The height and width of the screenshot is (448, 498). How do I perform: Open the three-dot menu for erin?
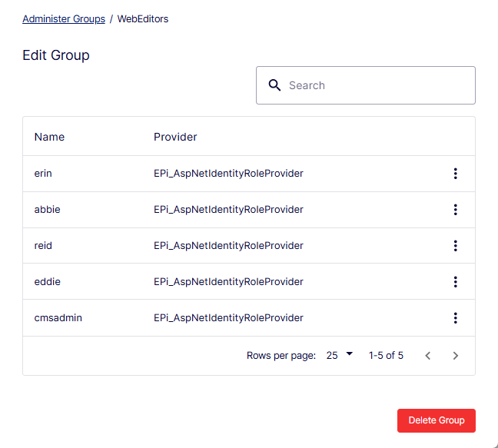point(456,174)
